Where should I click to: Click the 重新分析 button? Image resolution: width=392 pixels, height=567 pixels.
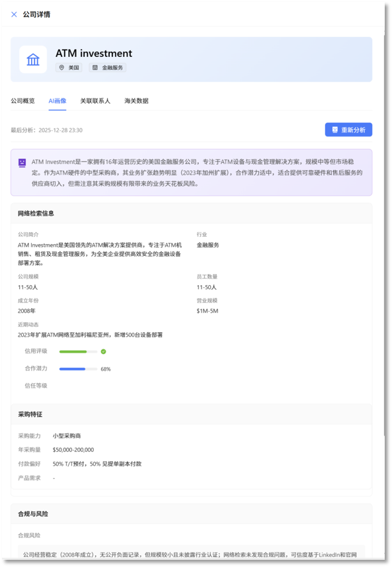click(348, 130)
